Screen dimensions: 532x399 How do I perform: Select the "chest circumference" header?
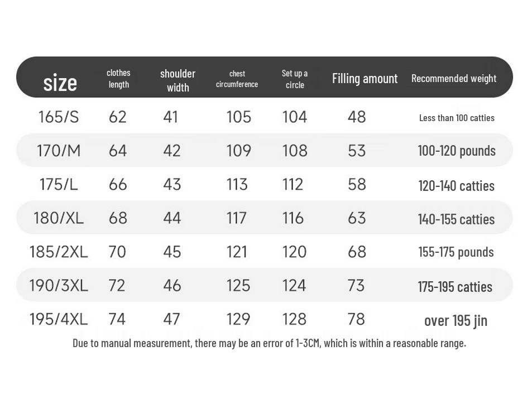pos(237,79)
